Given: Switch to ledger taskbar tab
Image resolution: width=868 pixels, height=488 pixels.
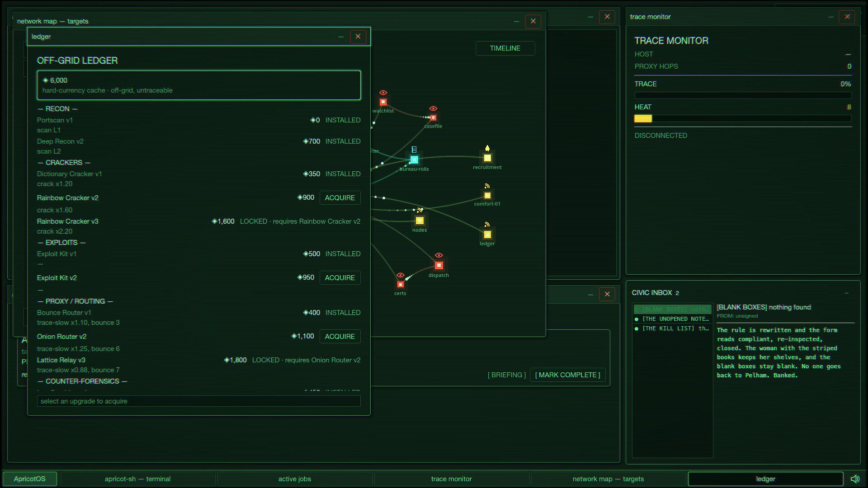Looking at the screenshot, I should point(765,479).
